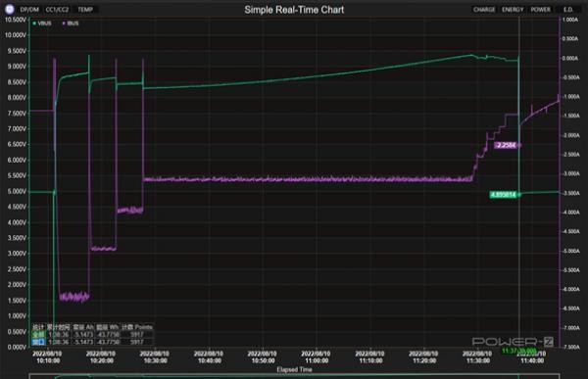Click the -3.500A right axis label
Image resolution: width=588 pixels, height=379 pixels.
tap(570, 193)
